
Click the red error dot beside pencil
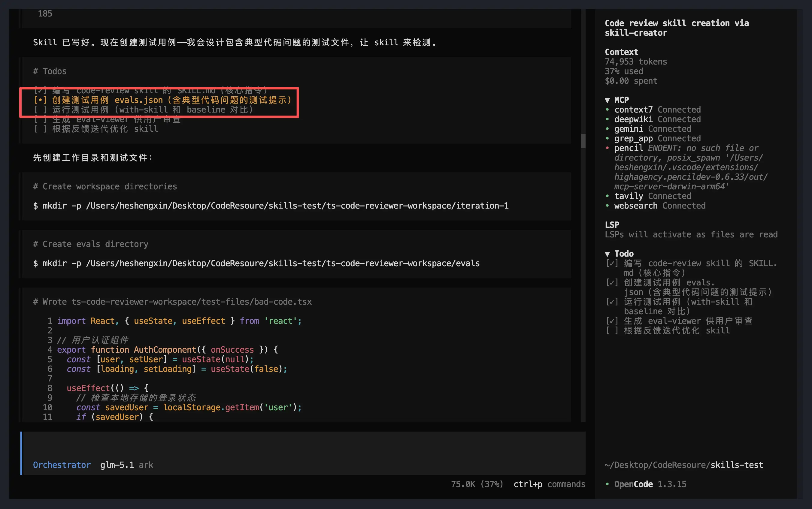[x=607, y=148]
